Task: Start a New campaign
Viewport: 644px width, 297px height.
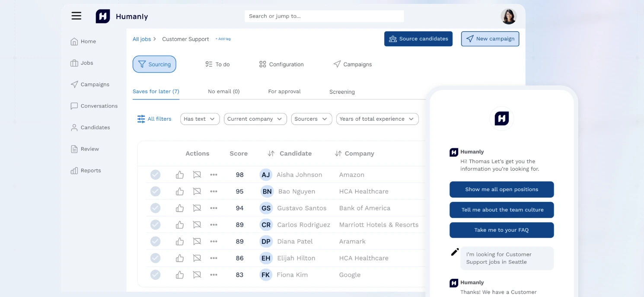Action: coord(490,39)
